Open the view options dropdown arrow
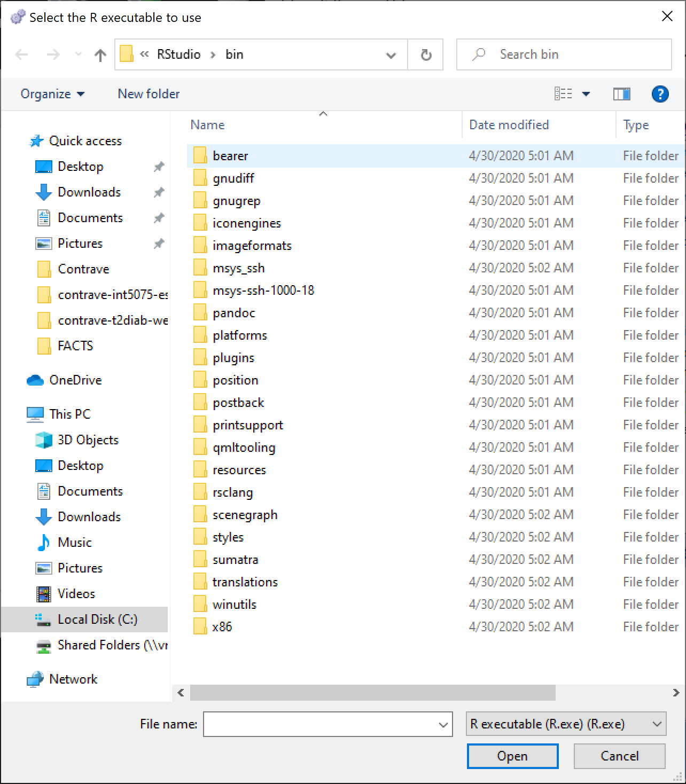Screen dimensions: 686x784 pos(586,94)
